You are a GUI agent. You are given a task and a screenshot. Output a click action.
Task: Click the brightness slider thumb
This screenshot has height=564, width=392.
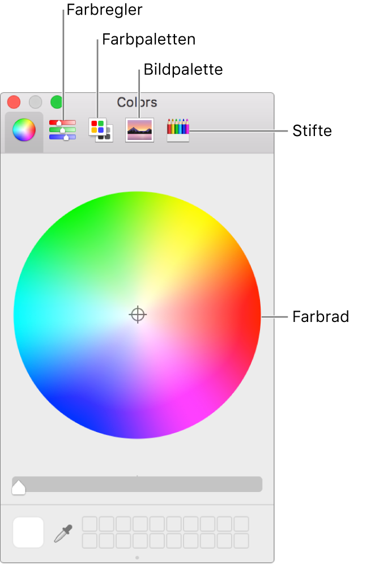18,487
